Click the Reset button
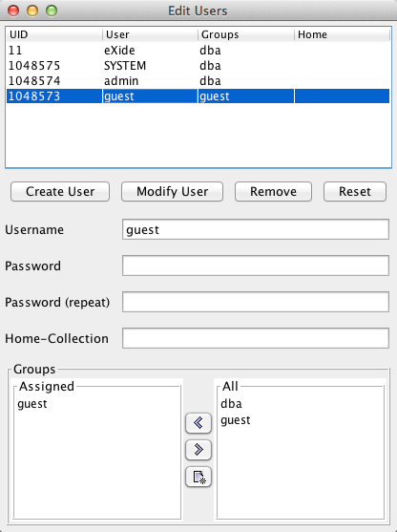The image size is (397, 532). (x=355, y=191)
